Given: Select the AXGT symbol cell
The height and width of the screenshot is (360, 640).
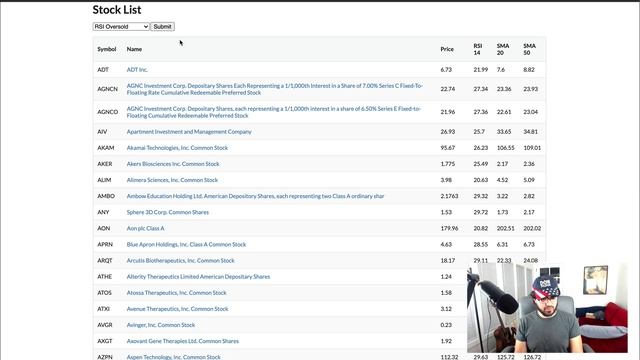Looking at the screenshot, I should pos(104,341).
